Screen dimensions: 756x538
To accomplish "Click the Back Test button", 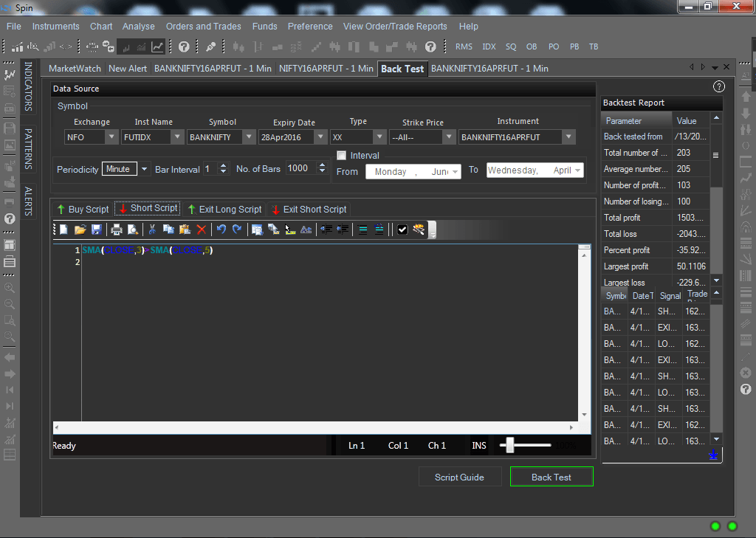I will click(551, 477).
